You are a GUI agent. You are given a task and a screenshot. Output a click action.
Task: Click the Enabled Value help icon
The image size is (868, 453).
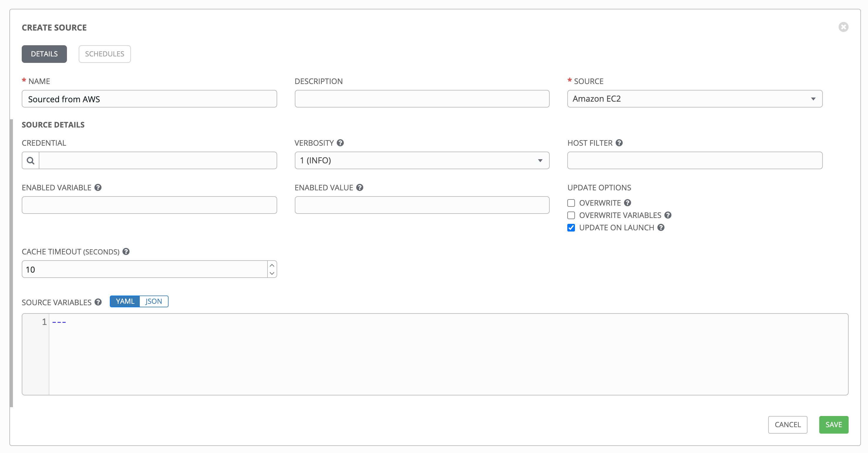pyautogui.click(x=359, y=187)
